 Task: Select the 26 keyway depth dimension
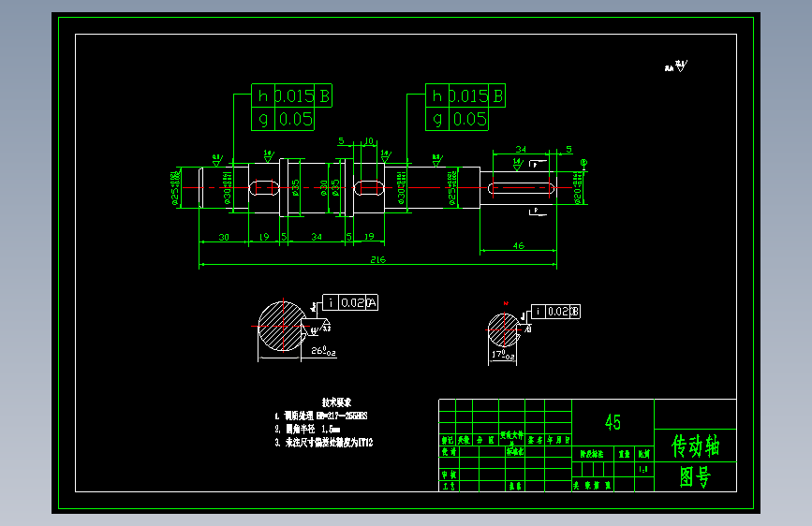(x=323, y=351)
